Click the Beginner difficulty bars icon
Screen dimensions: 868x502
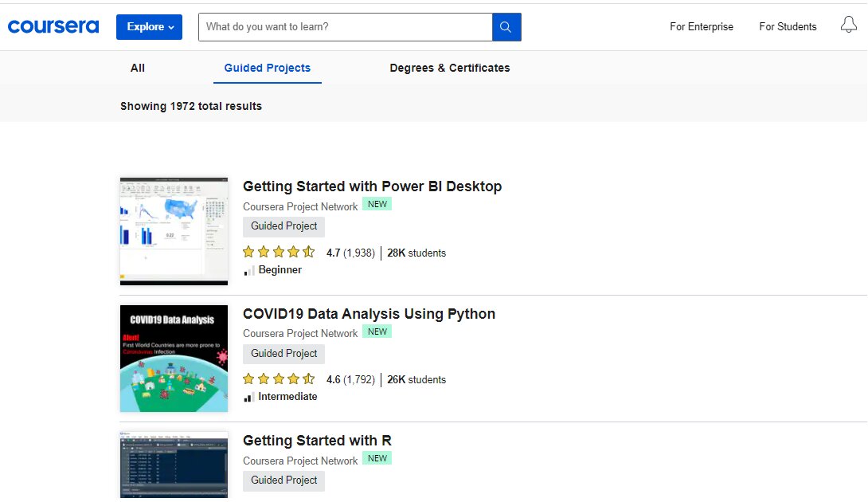tap(248, 270)
